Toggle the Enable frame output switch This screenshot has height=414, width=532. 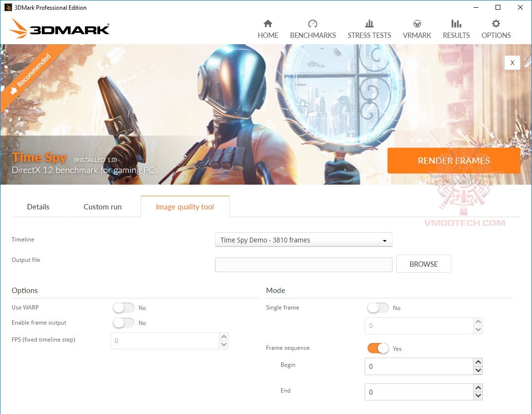pyautogui.click(x=124, y=323)
